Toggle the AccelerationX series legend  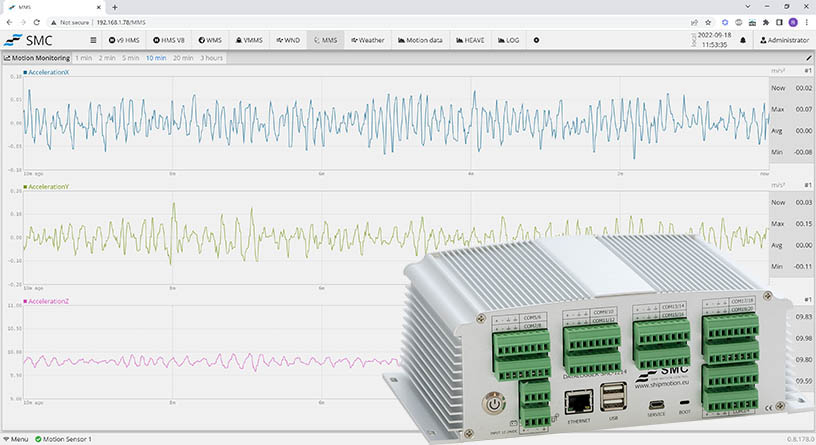[46, 72]
